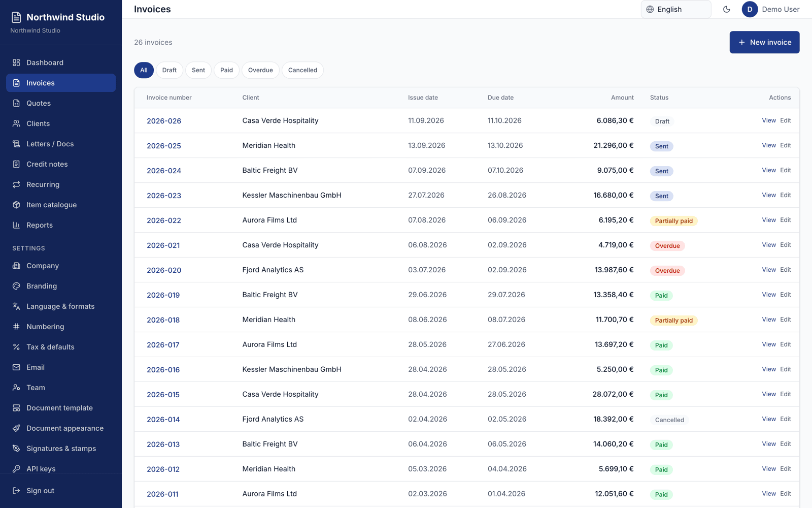Click the Document template icon
Viewport: 812px width, 508px height.
click(16, 408)
